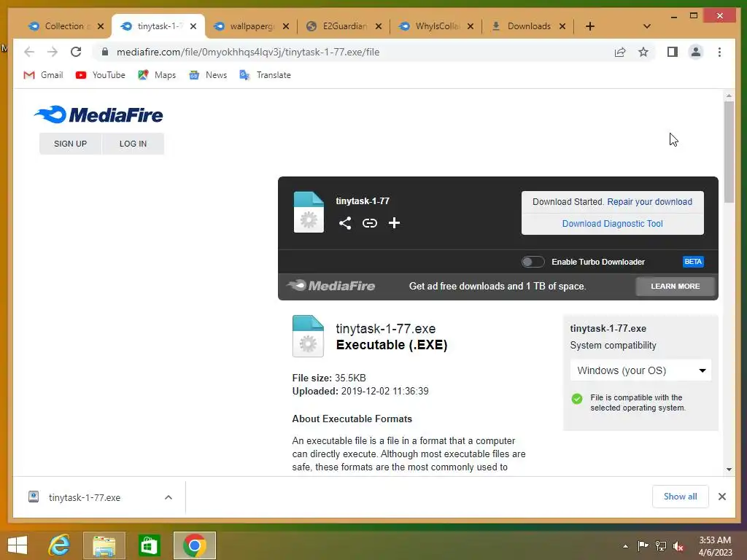Click muted volume tray icon

click(x=678, y=546)
